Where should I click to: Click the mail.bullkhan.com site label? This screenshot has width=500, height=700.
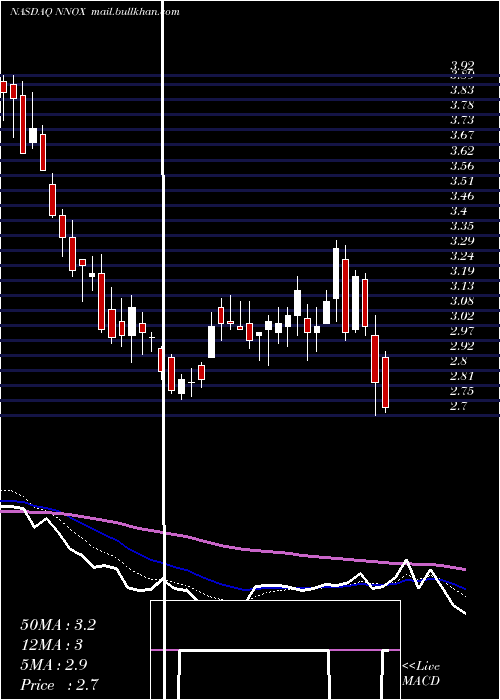point(135,12)
